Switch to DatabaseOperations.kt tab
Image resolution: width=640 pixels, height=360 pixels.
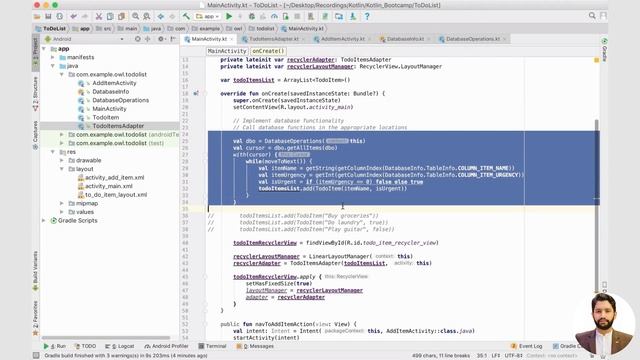[472, 39]
